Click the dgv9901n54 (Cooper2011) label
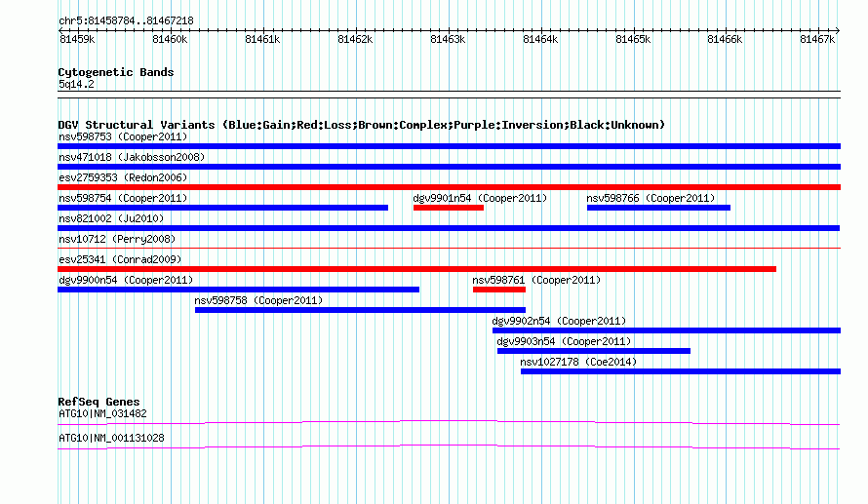868x504 pixels. pos(480,198)
